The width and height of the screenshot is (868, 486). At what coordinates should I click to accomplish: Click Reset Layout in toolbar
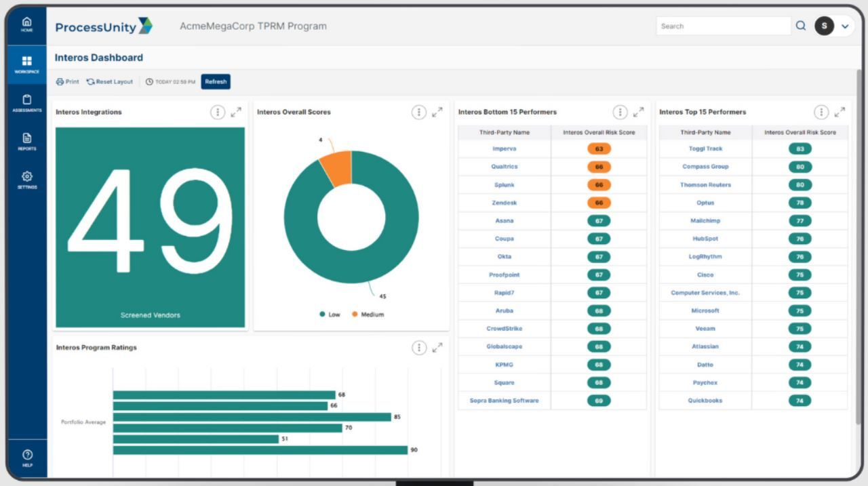click(110, 81)
